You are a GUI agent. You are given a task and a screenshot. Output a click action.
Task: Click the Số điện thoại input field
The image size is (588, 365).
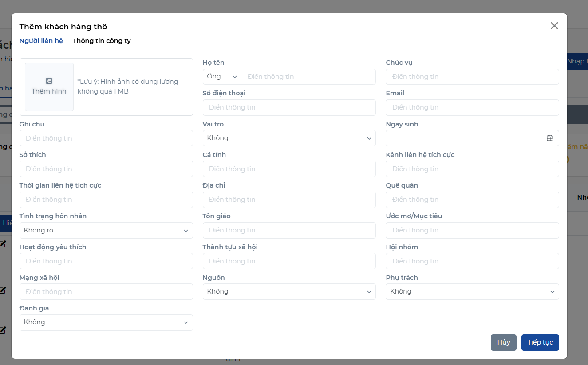(289, 107)
